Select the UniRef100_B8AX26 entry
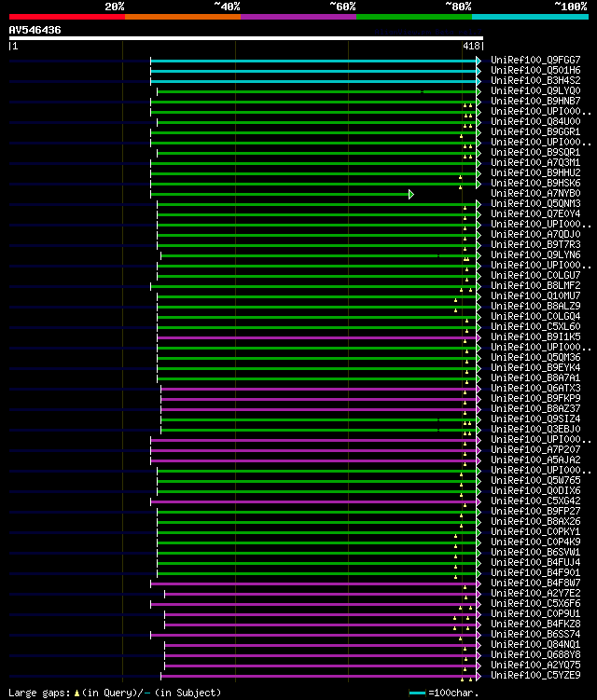The image size is (597, 700). 535,522
